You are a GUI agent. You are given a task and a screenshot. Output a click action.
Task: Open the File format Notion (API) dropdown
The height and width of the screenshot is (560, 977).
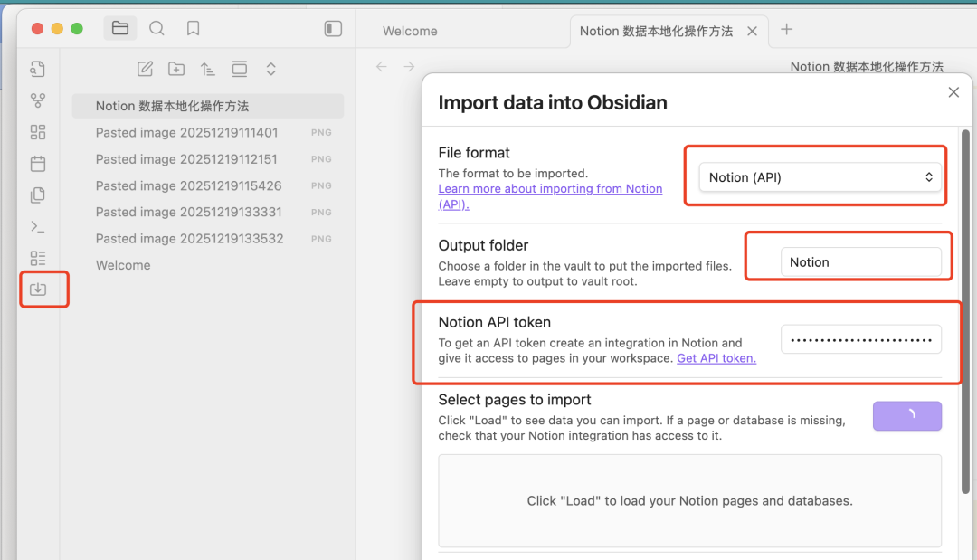pos(820,177)
